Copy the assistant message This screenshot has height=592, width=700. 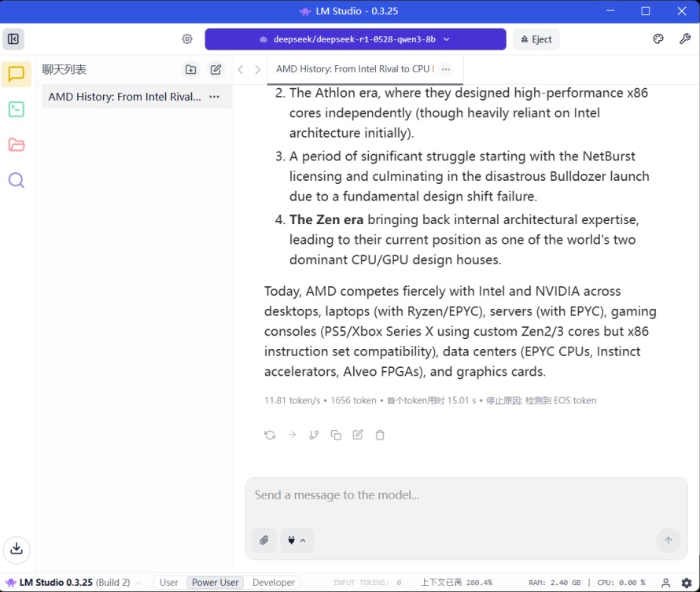[x=336, y=435]
